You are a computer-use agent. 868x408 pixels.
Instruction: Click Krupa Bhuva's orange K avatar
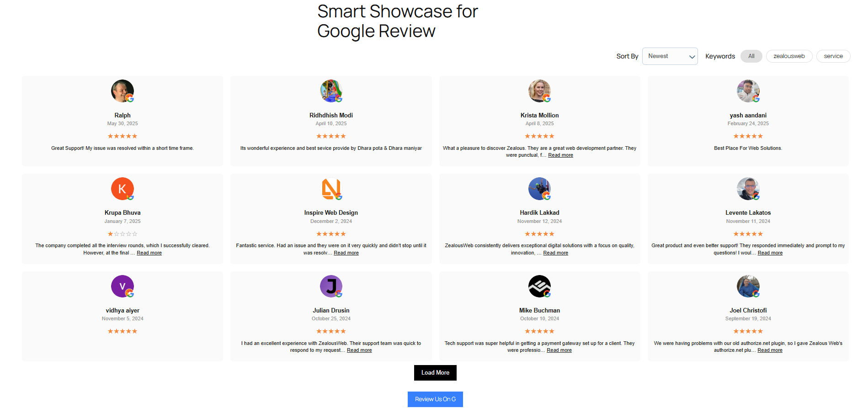pos(122,189)
